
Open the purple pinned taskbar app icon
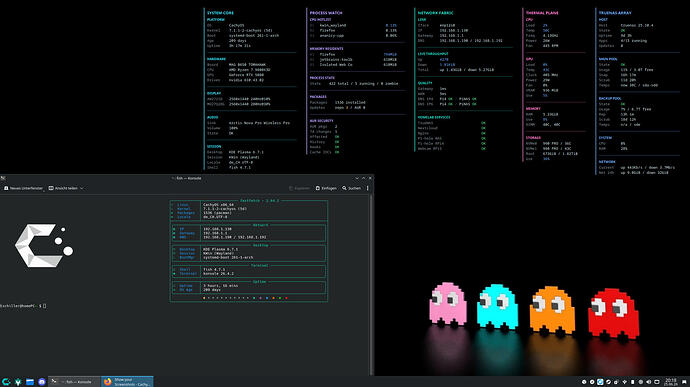pos(42,382)
